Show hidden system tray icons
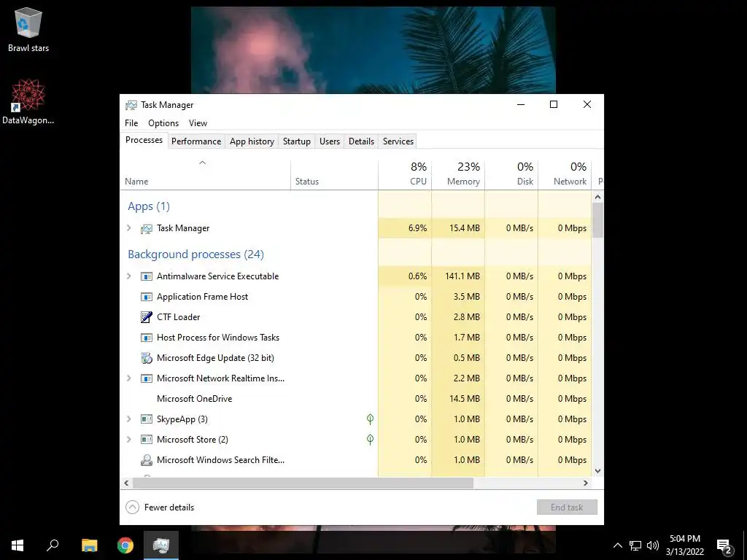 pyautogui.click(x=617, y=545)
